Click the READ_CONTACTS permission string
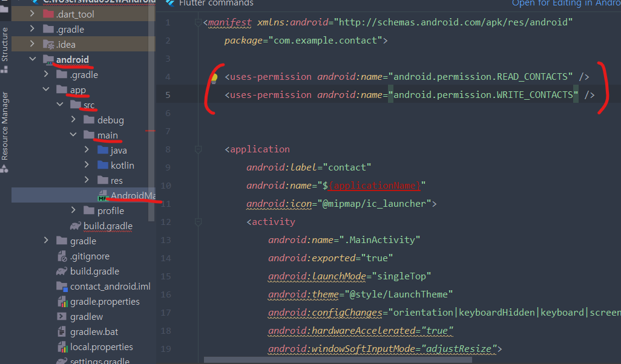The height and width of the screenshot is (364, 621). [x=480, y=76]
